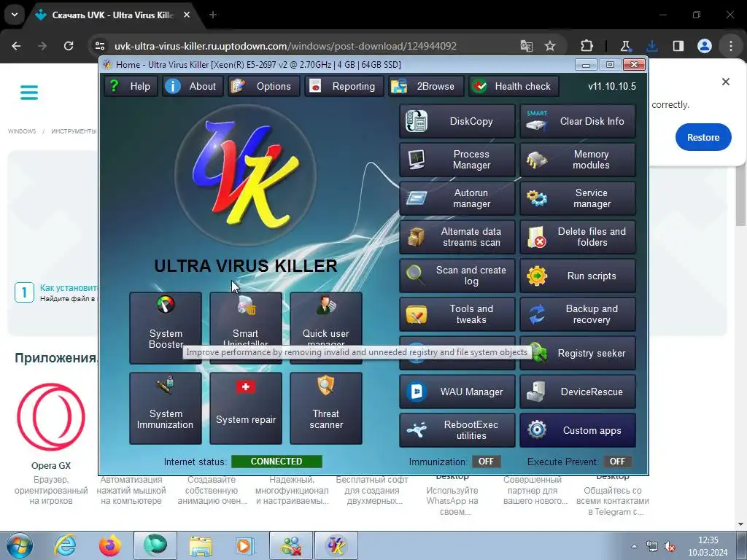The width and height of the screenshot is (747, 560).
Task: Expand the tab search dropdown arrow
Action: [x=15, y=15]
